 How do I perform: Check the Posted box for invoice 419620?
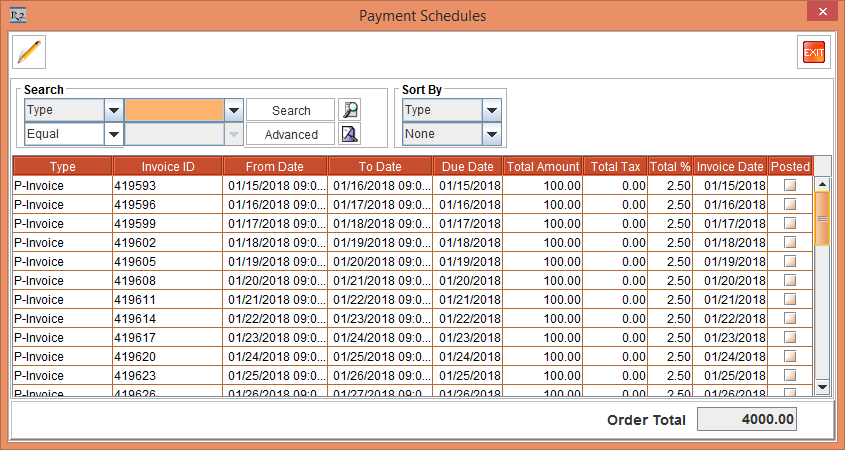pos(790,356)
